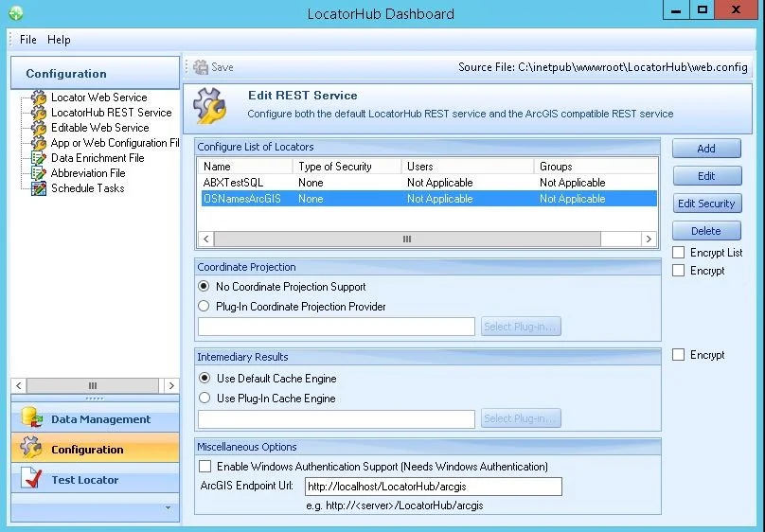Click locator list scrollbar right arrow

click(x=649, y=239)
